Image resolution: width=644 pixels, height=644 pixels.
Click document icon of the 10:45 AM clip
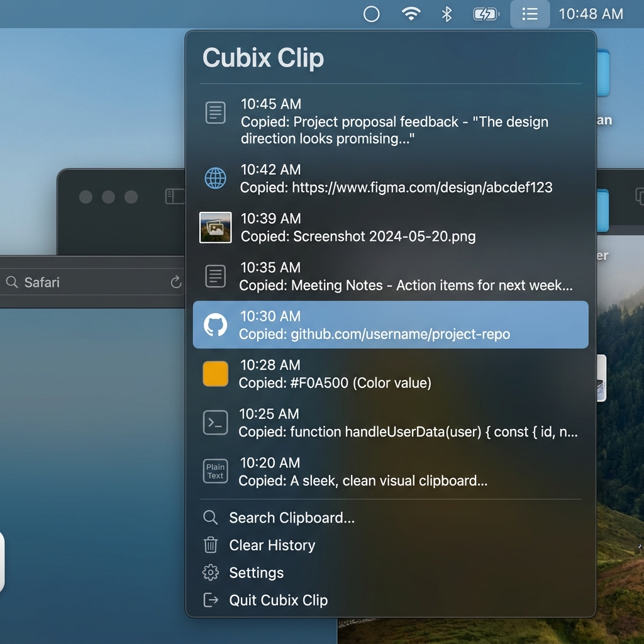tap(215, 113)
